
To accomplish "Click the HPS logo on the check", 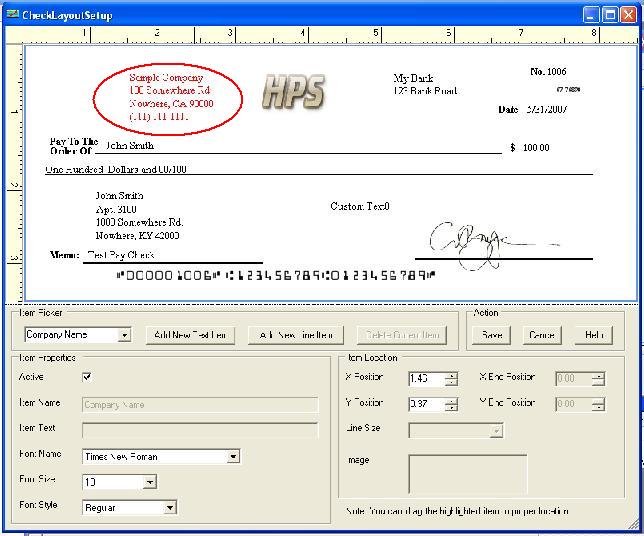I will tap(293, 93).
